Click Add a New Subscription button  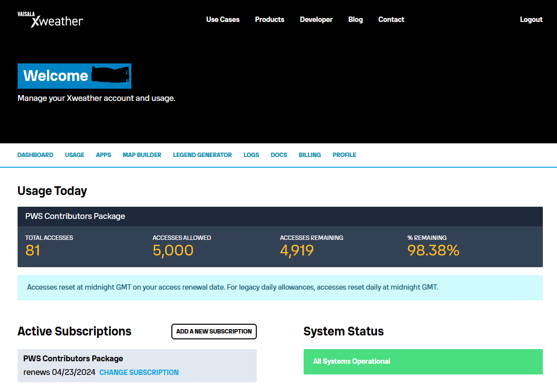coord(214,332)
